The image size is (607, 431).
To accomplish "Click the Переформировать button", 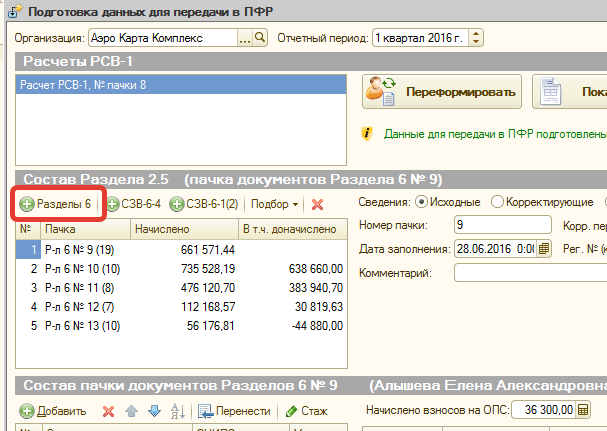I will 442,92.
